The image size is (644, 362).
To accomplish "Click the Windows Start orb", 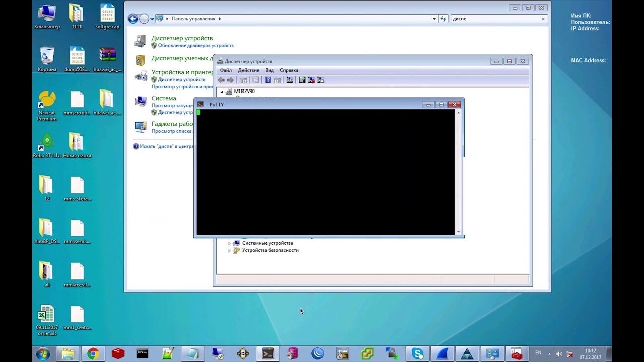I will [x=43, y=354].
